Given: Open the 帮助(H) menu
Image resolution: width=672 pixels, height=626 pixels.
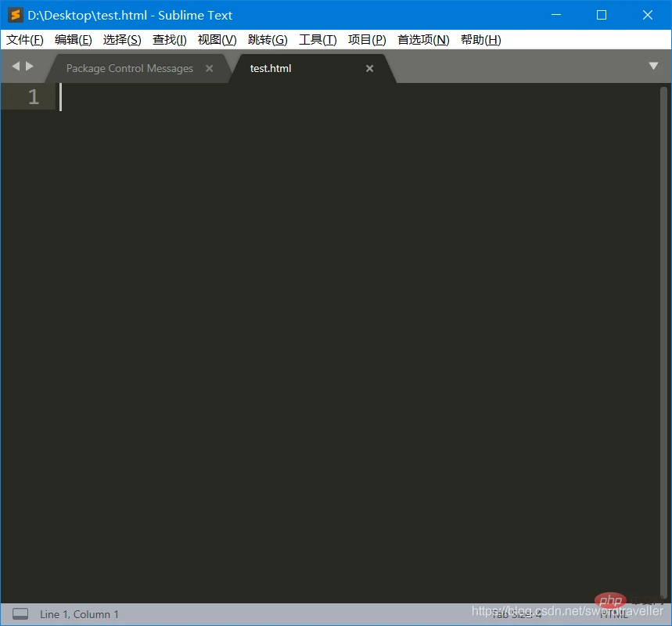Looking at the screenshot, I should 481,40.
